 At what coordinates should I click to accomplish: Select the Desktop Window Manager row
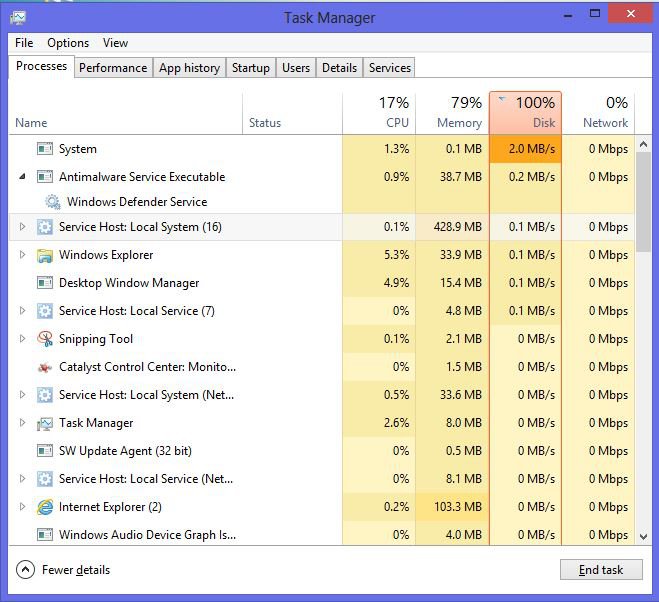point(322,283)
